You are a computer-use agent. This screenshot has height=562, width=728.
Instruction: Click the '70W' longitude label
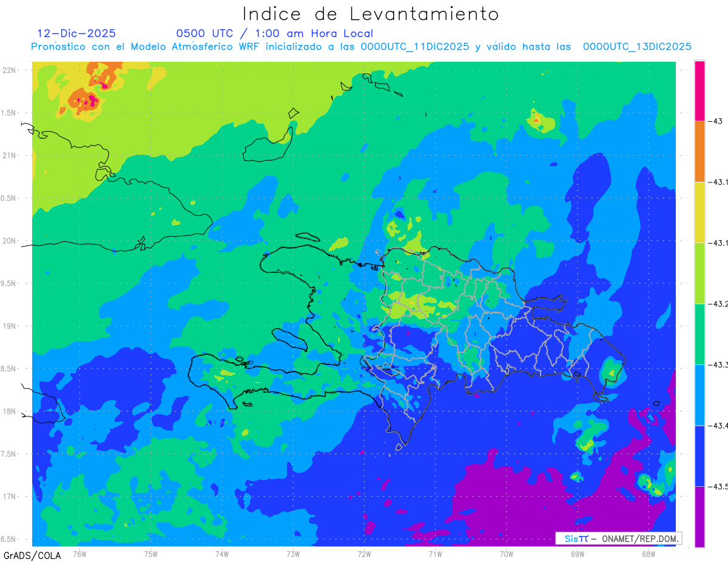point(507,554)
